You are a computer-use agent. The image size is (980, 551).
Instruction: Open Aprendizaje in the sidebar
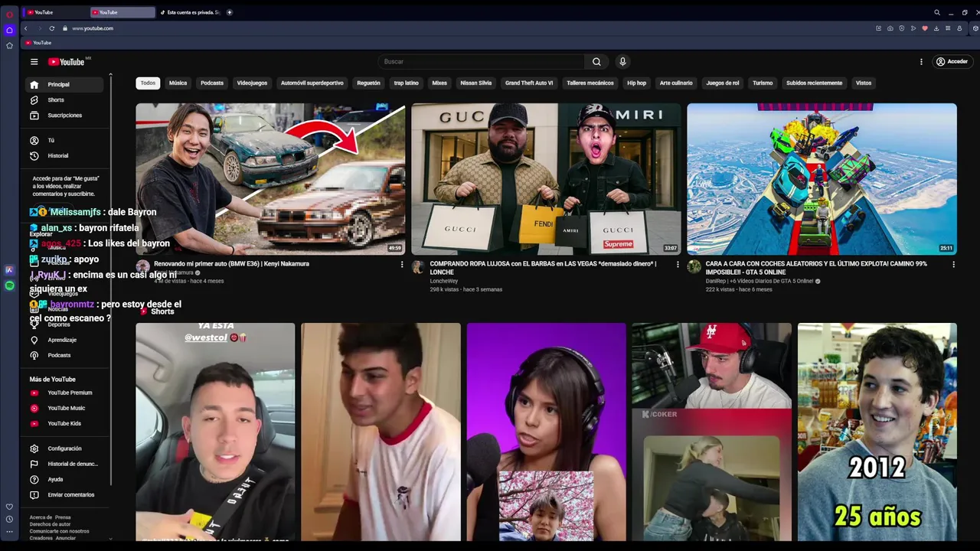(65, 340)
